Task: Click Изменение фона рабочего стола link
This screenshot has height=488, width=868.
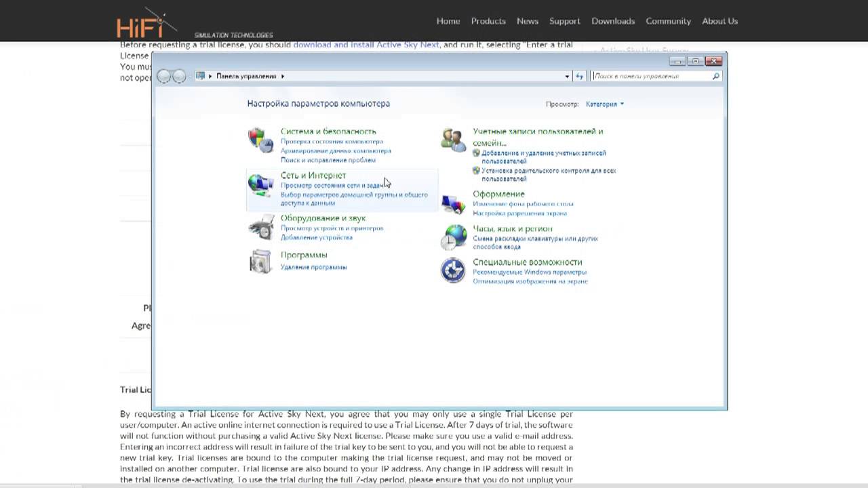Action: (x=523, y=204)
